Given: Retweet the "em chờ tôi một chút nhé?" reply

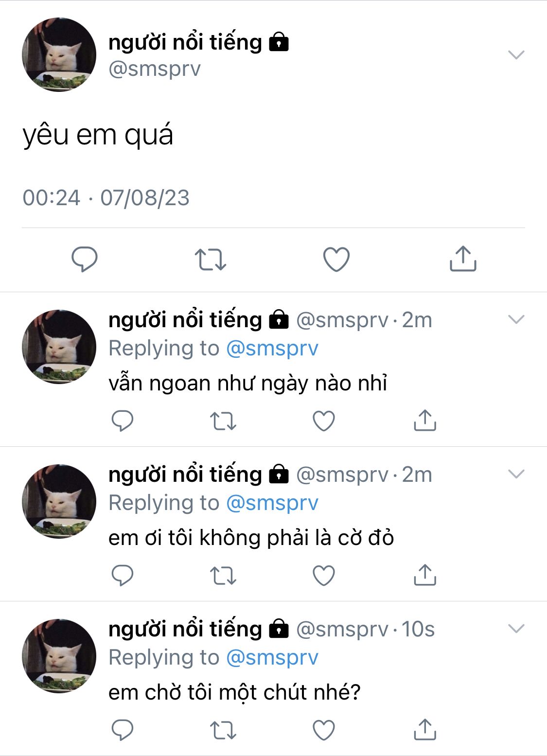Looking at the screenshot, I should point(223,730).
